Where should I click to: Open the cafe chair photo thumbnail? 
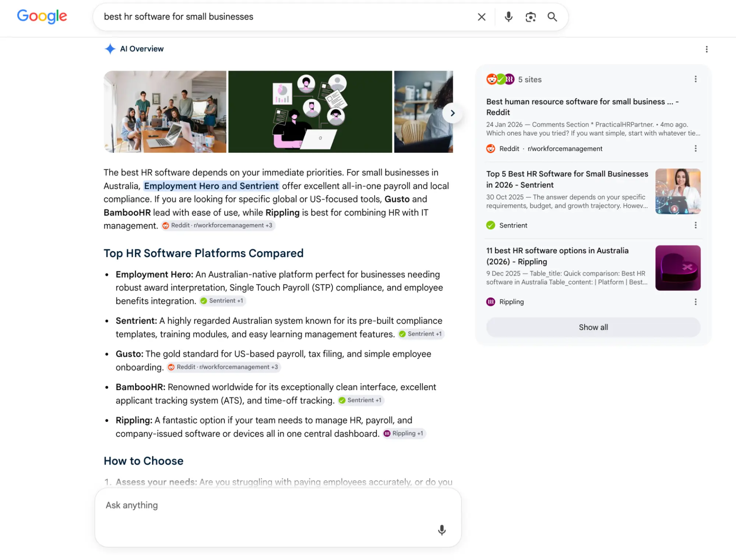pyautogui.click(x=423, y=112)
